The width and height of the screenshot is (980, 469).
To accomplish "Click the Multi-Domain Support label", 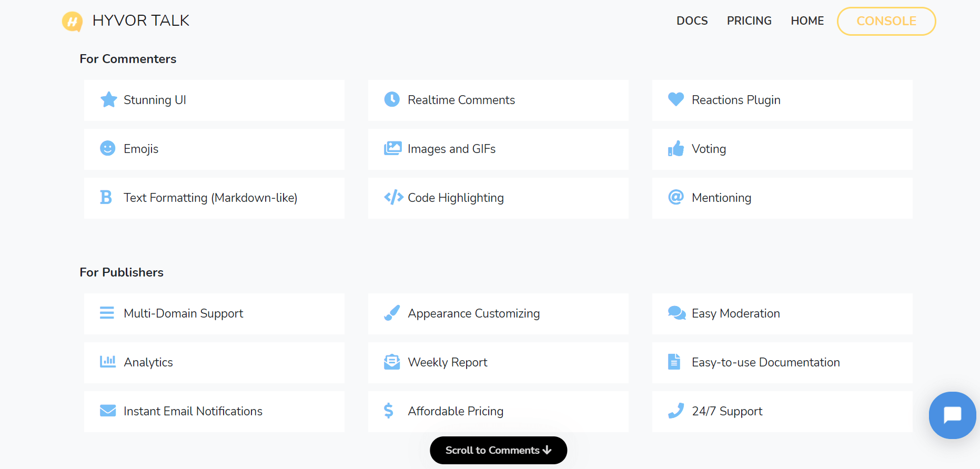I will [x=183, y=313].
